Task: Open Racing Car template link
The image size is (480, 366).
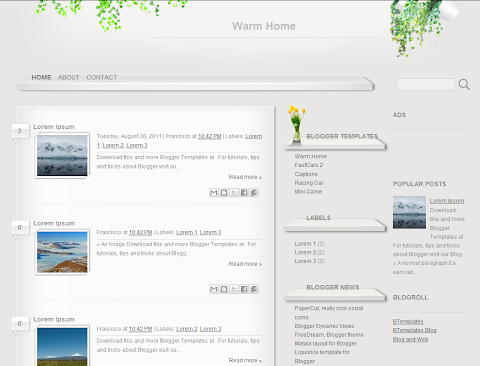Action: [309, 183]
